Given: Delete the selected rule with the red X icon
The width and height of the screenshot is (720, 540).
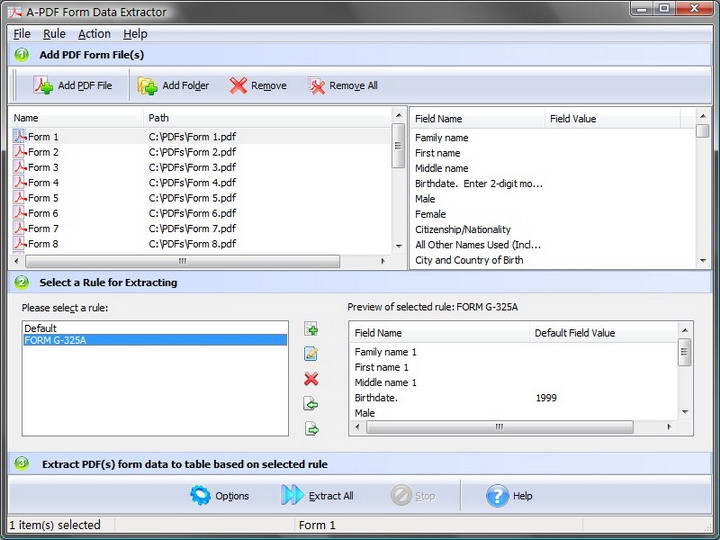Looking at the screenshot, I should pyautogui.click(x=311, y=379).
